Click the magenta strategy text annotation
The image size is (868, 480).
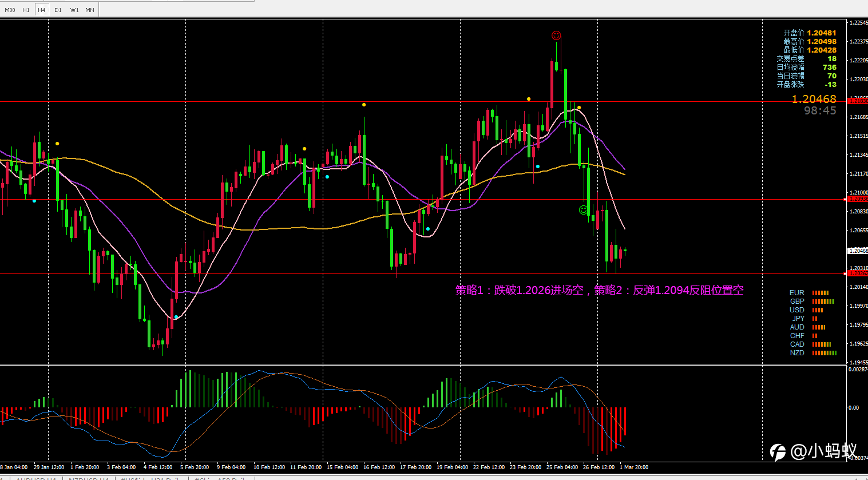(x=600, y=290)
